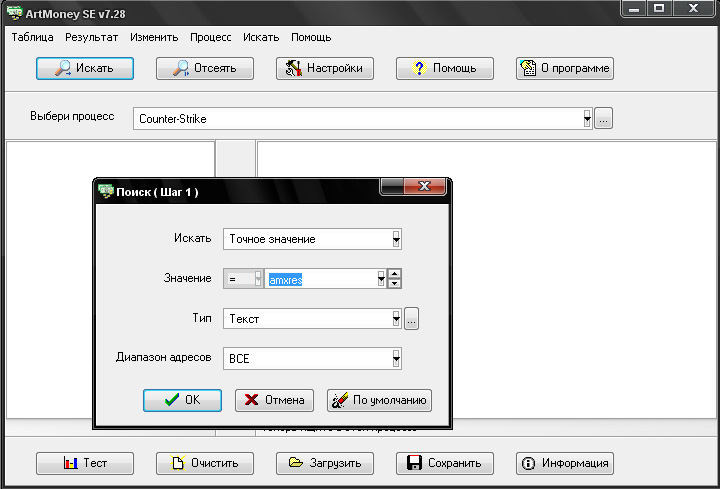Open the Изменить menu
720x489 pixels.
(154, 37)
